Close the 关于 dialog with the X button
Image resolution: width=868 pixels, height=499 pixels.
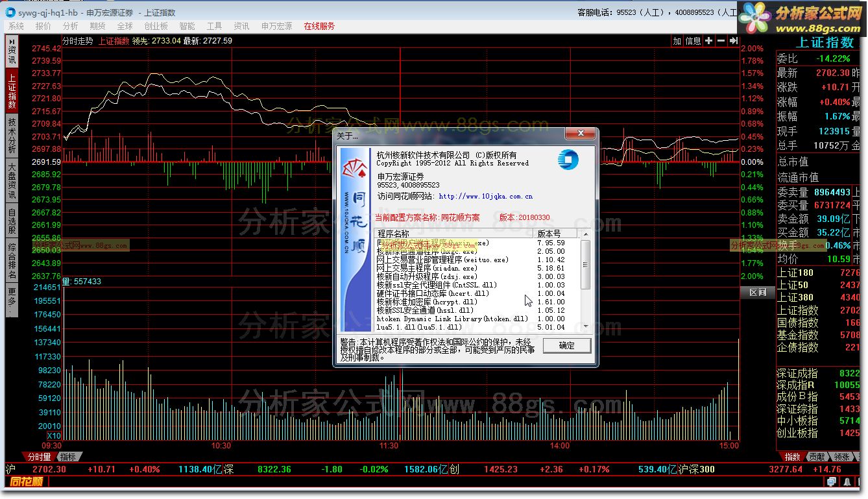click(x=580, y=134)
